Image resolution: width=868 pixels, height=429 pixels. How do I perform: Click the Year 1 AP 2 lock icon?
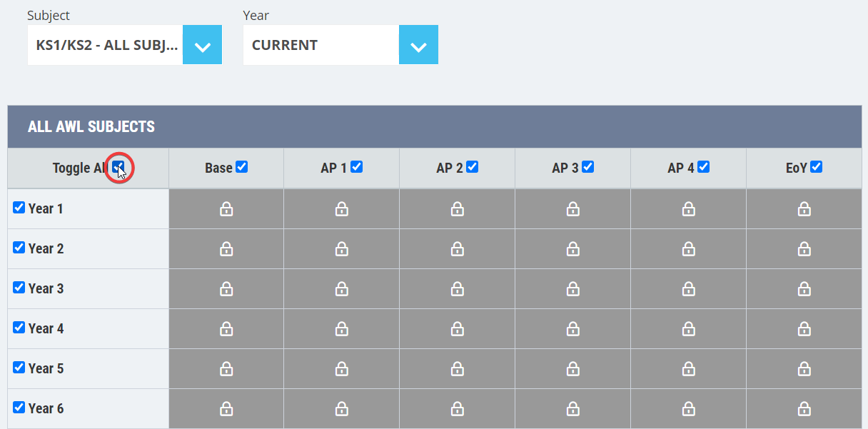(458, 208)
